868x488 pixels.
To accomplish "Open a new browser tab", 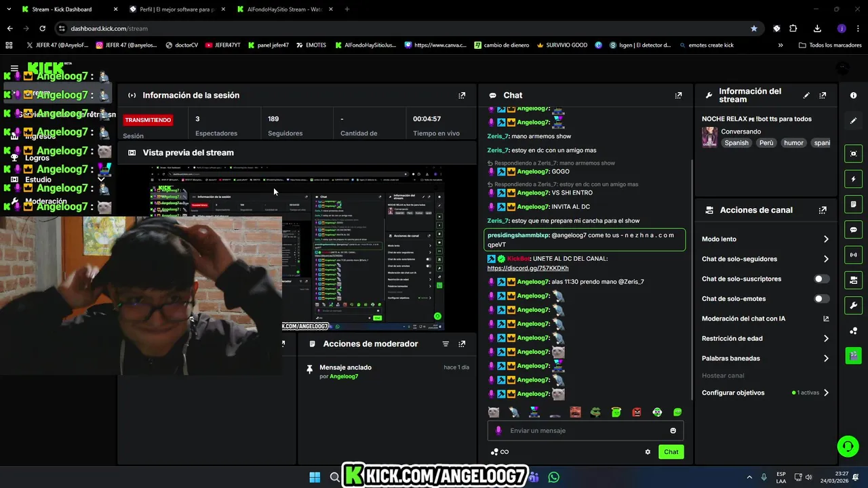I will point(347,9).
